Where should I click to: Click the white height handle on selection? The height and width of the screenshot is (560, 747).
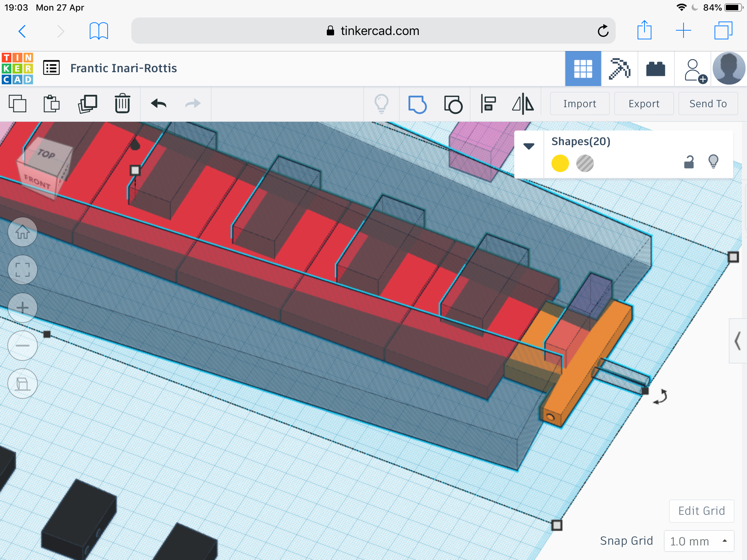(135, 170)
